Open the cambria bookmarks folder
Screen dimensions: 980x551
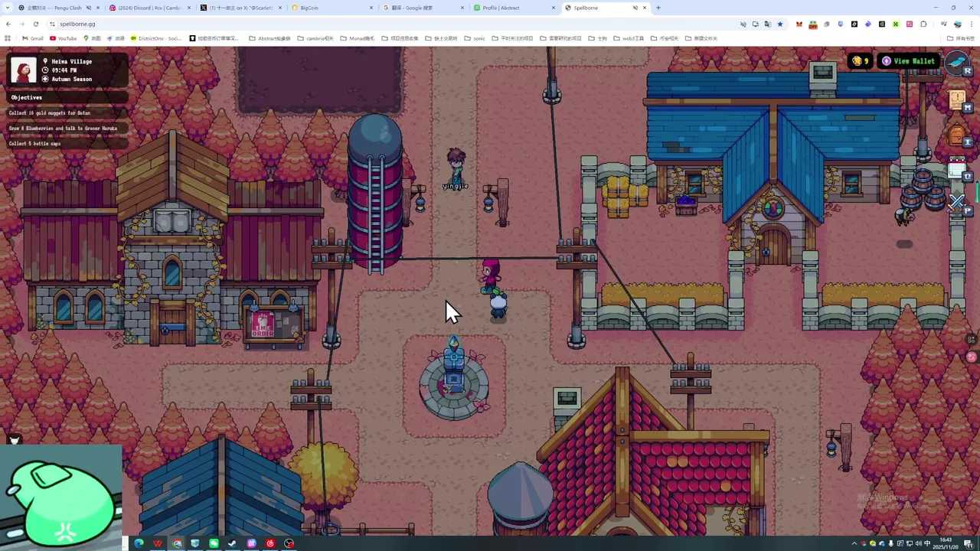(315, 38)
